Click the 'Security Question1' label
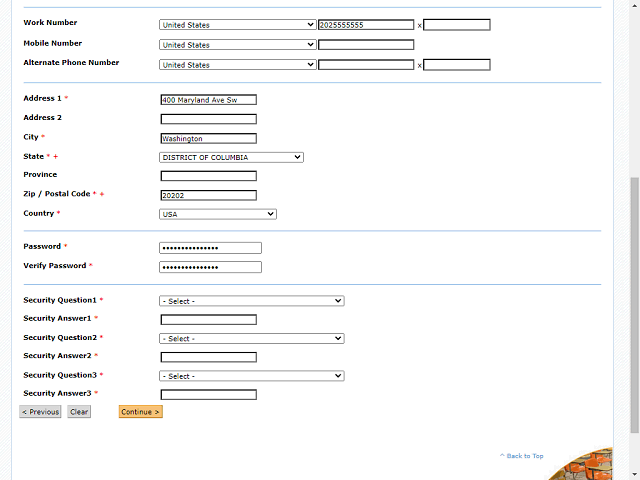Screen dimensions: 640x480 point(60,300)
